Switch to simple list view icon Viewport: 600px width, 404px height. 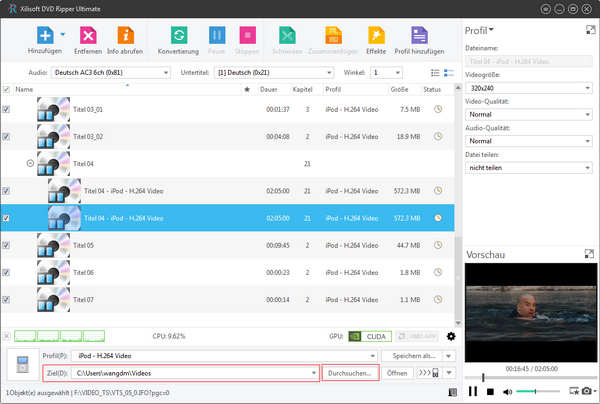click(435, 73)
